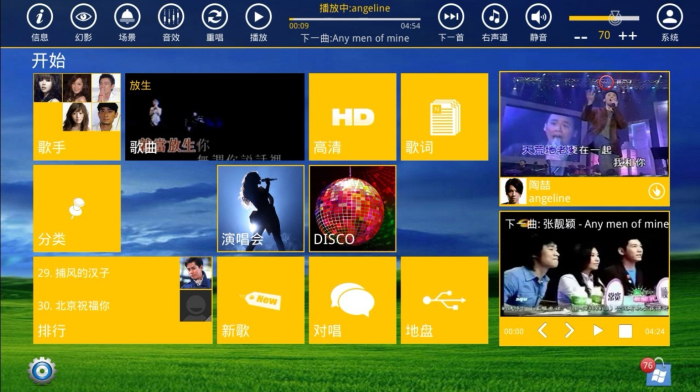
Task: Open the DISCO ball tile
Action: pyautogui.click(x=352, y=209)
